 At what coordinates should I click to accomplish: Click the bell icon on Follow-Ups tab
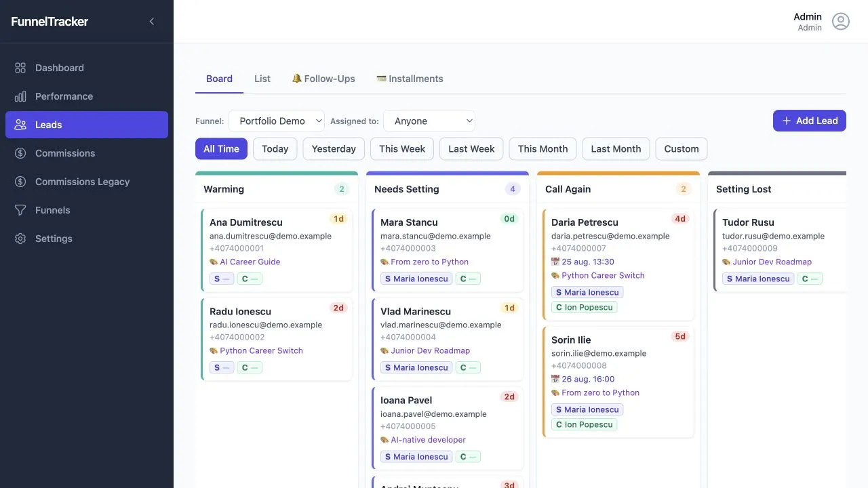click(296, 79)
